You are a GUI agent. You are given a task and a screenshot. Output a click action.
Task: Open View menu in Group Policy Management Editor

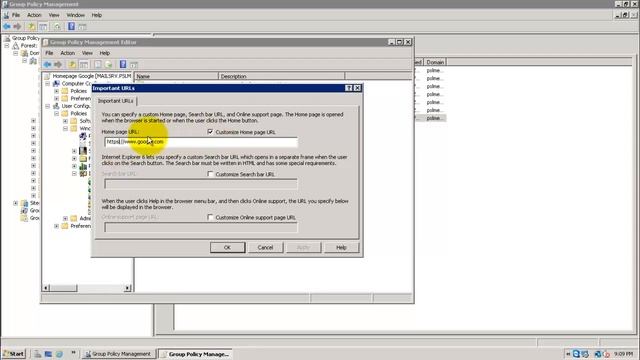tap(87, 53)
